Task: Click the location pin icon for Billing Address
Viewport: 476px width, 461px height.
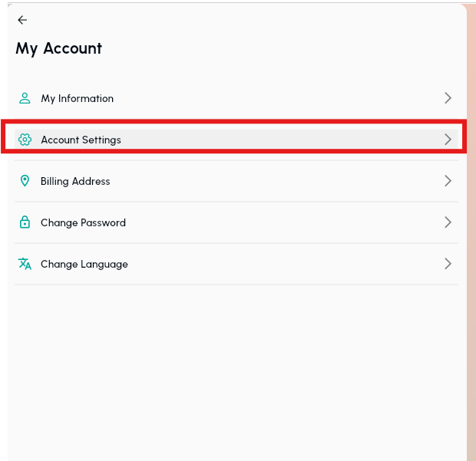Action: 25,181
